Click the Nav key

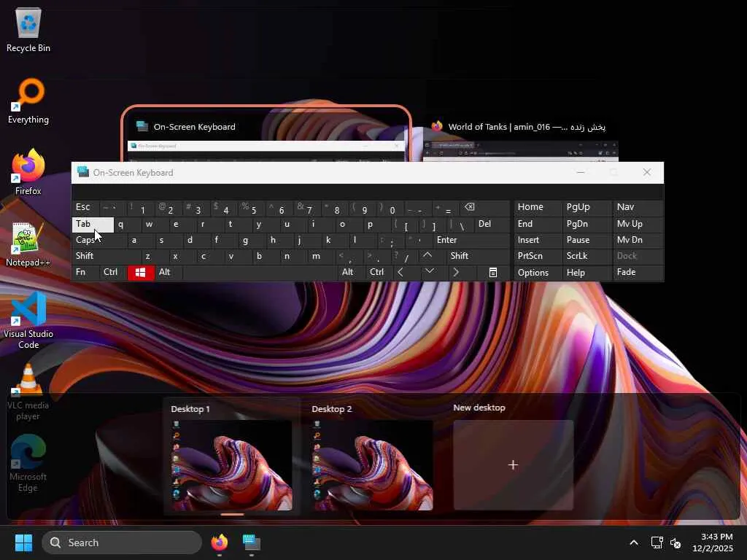pyautogui.click(x=638, y=207)
